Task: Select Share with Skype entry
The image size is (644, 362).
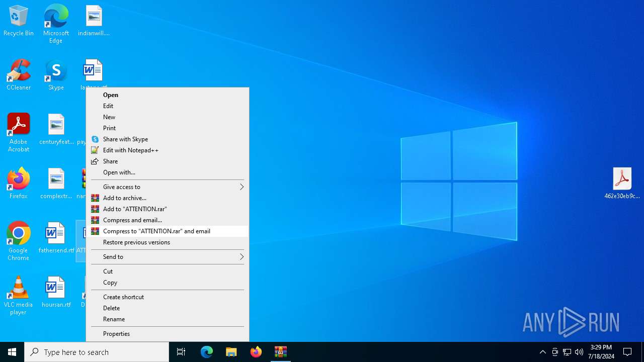Action: (168, 139)
